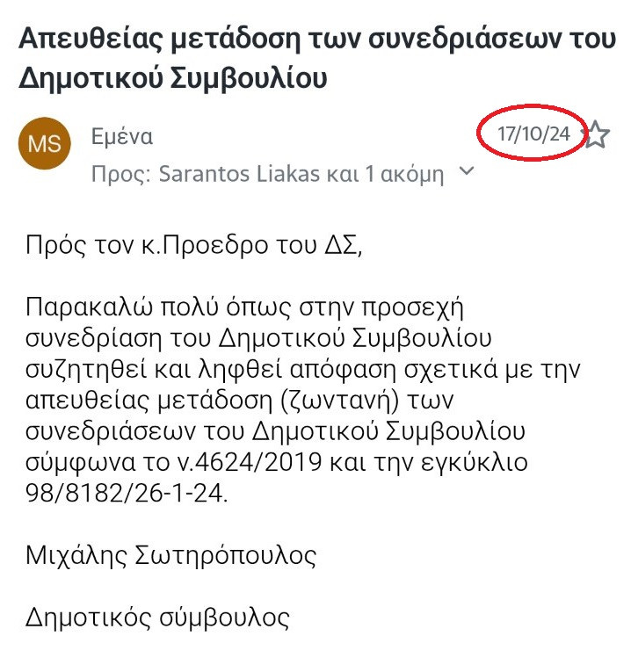Click the email date 17/10/24
The width and height of the screenshot is (631, 672).
point(533,135)
